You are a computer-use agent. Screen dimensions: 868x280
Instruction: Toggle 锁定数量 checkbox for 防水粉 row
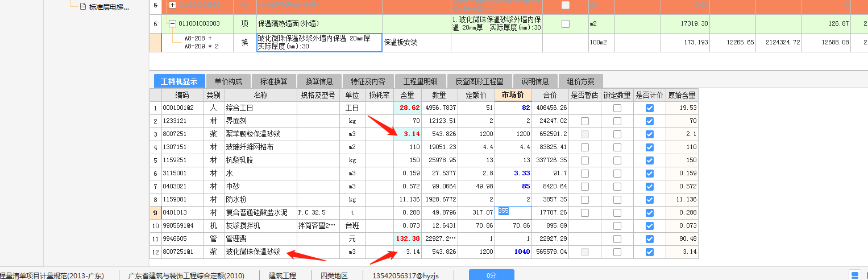point(617,199)
